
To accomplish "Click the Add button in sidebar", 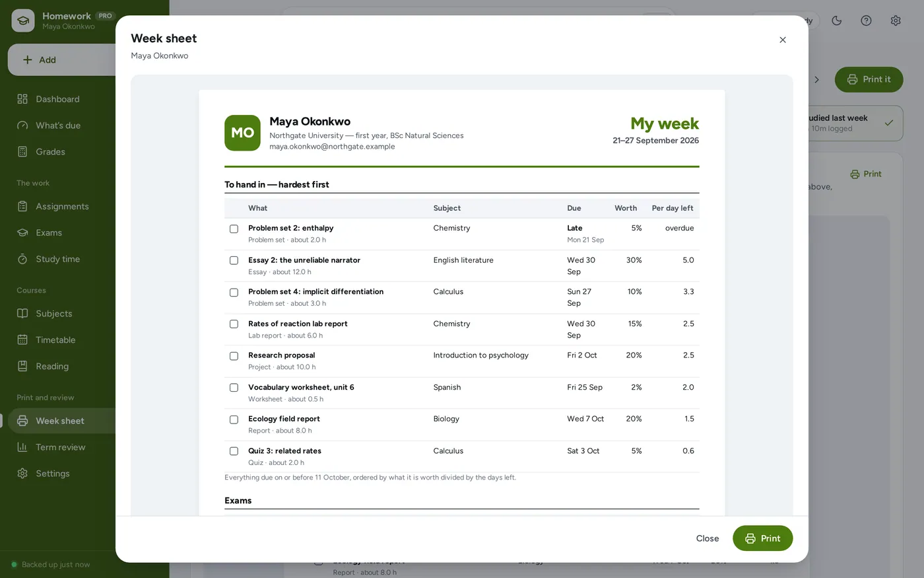I will click(62, 59).
